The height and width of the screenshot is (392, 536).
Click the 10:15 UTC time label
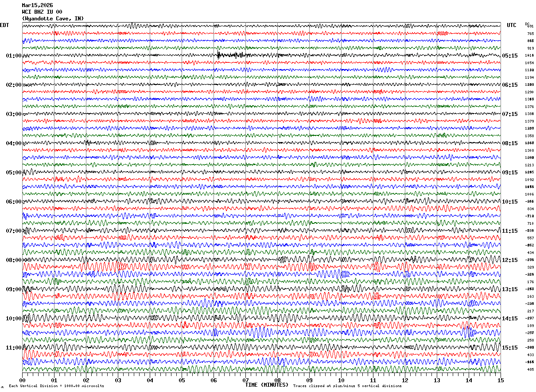(x=510, y=202)
